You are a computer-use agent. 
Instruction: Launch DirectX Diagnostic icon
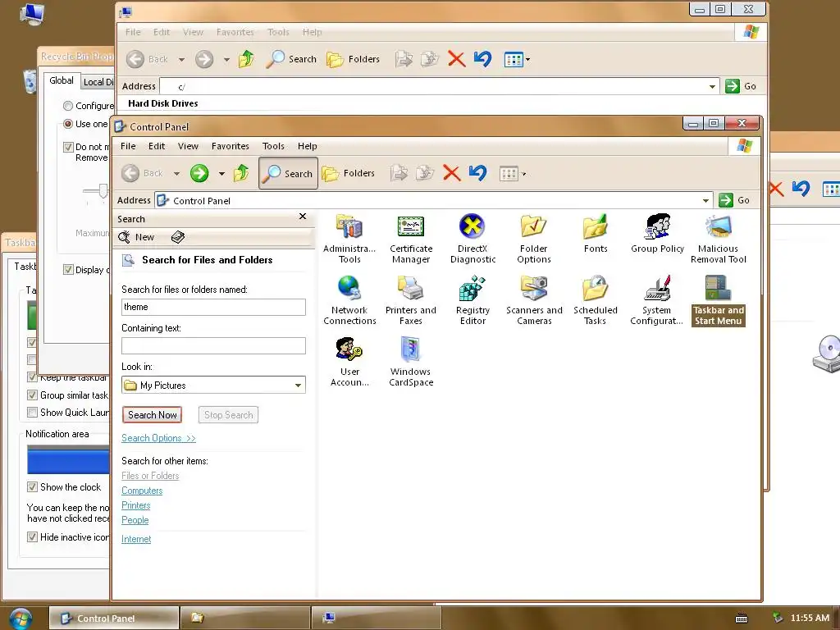click(472, 239)
